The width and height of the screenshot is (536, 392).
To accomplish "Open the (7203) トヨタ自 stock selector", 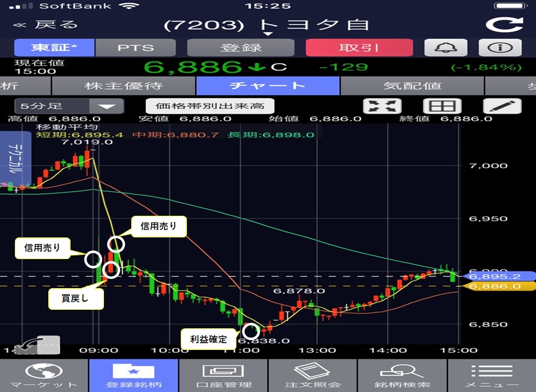I will click(267, 25).
